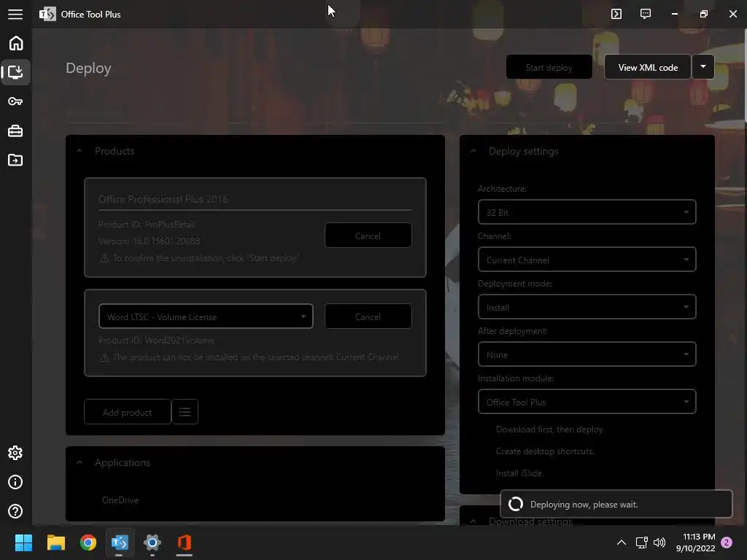Click the spinner in the deploying notification
Viewport: 747px width, 560px height.
click(x=516, y=504)
